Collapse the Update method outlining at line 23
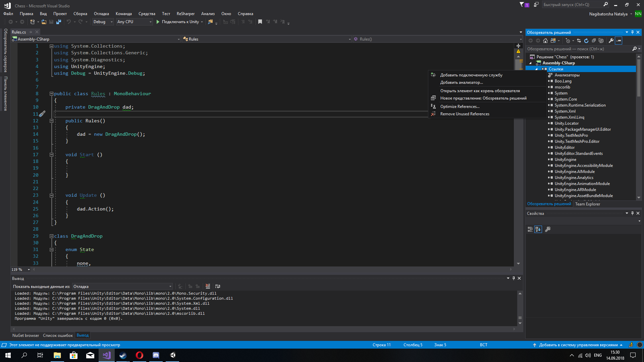The width and height of the screenshot is (644, 362). [x=51, y=195]
